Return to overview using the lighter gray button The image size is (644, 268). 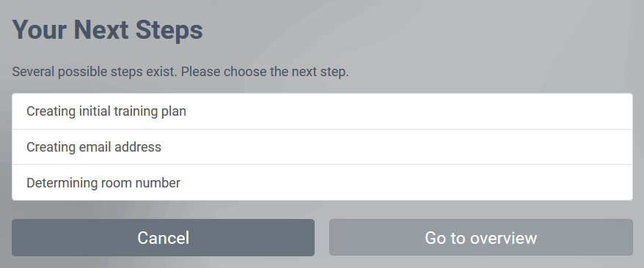pyautogui.click(x=481, y=238)
